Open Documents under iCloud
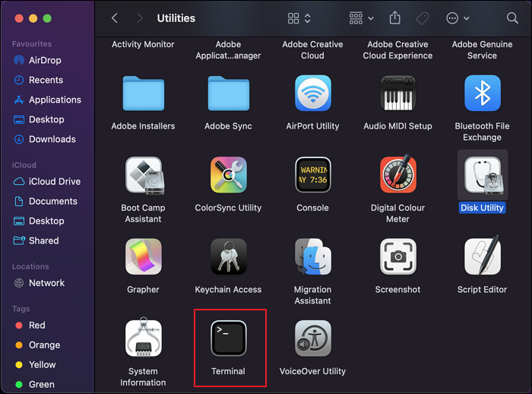 point(46,202)
